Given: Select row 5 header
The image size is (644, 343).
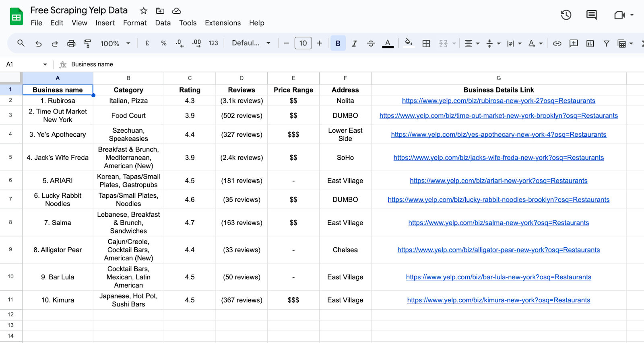Looking at the screenshot, I should 10,157.
